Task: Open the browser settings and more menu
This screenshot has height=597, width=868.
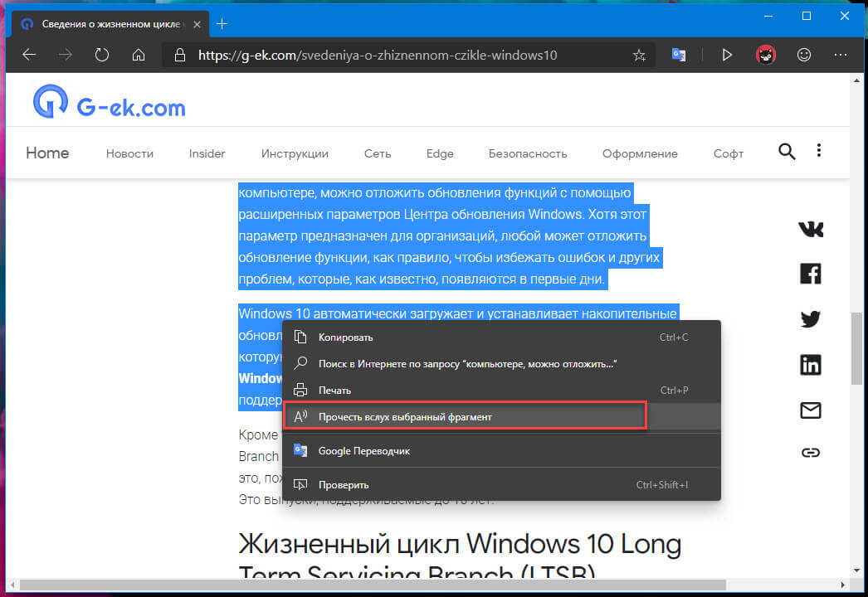Action: click(841, 55)
